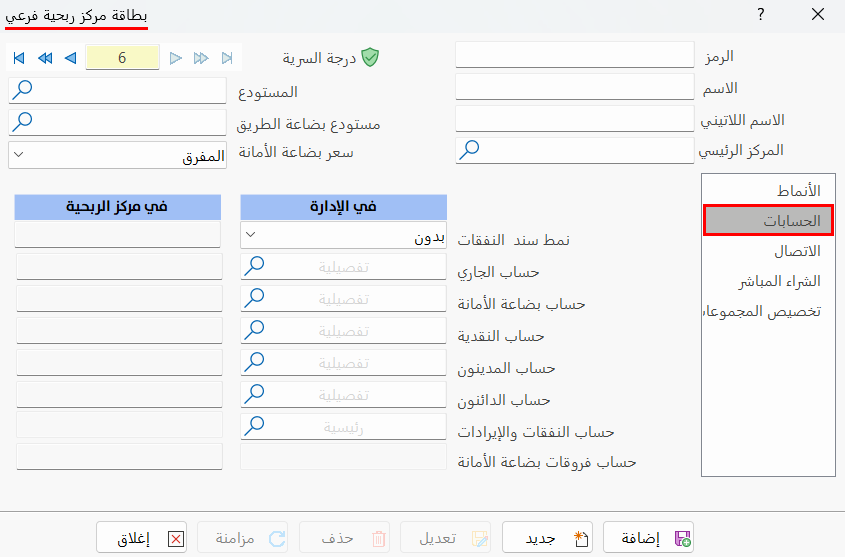845x557 pixels.
Task: Click the حذف button
Action: point(344,537)
